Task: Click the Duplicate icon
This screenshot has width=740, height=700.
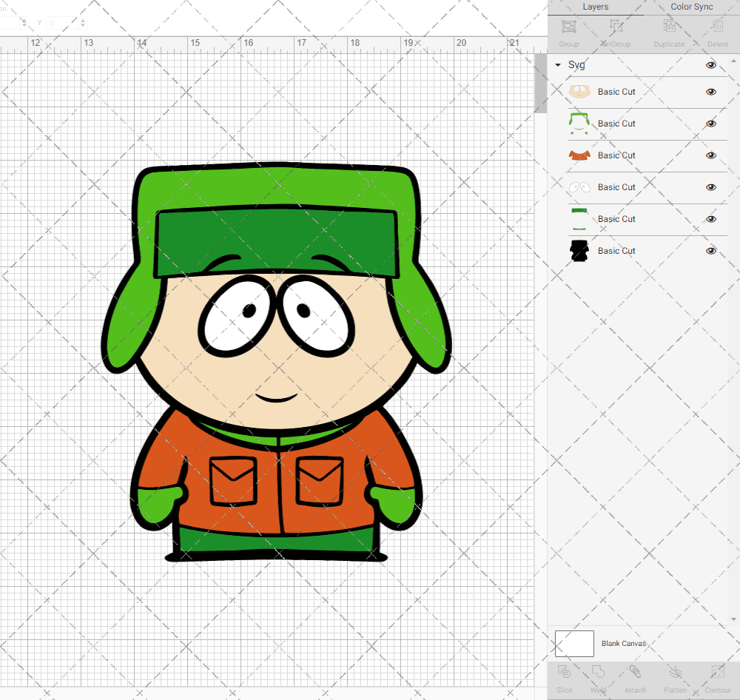Action: pos(669,27)
